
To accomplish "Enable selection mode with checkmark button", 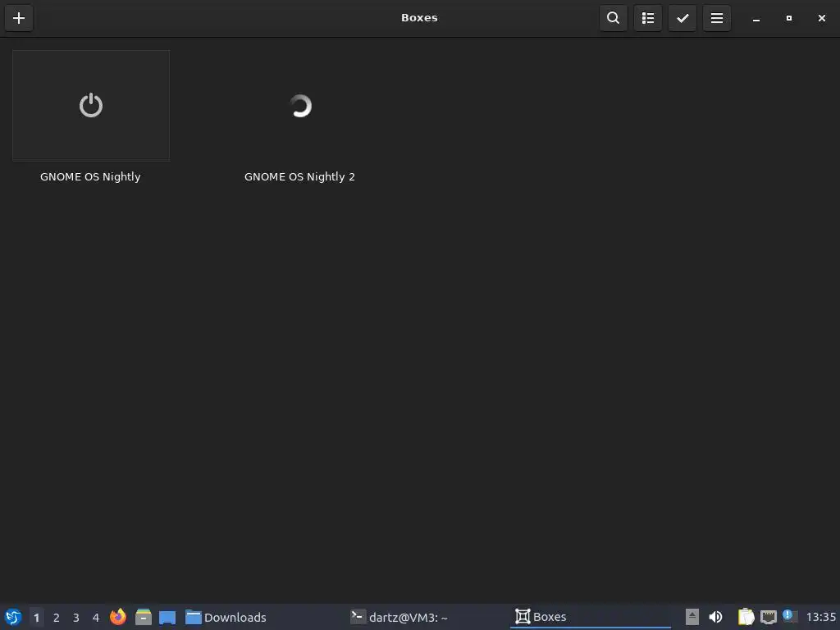I will click(682, 18).
